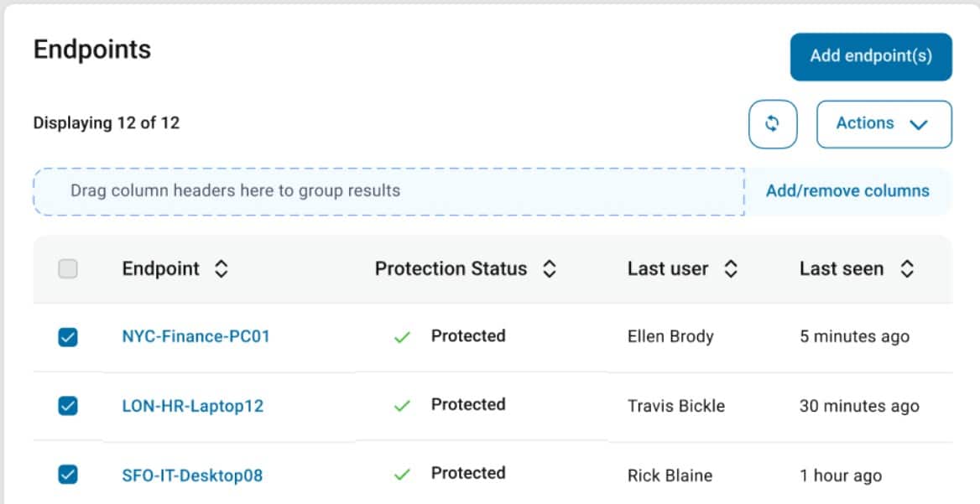Uncheck the LON-HR-Laptop12 row checkbox

pyautogui.click(x=68, y=405)
